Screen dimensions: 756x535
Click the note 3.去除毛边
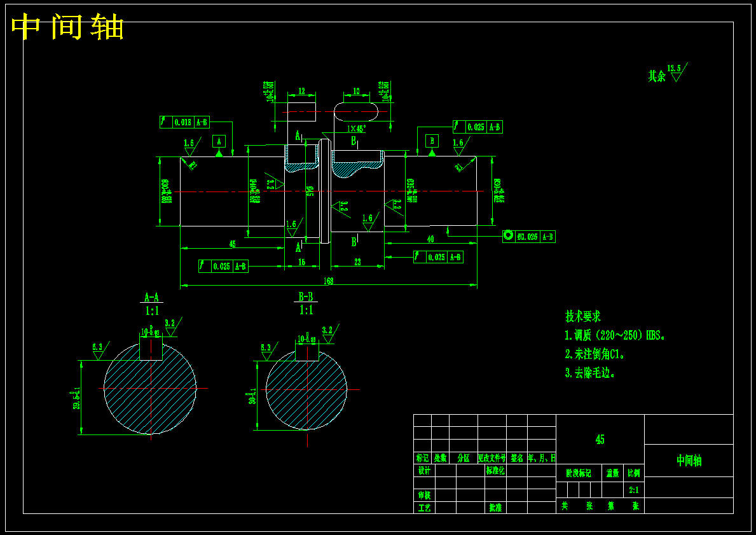pyautogui.click(x=589, y=373)
